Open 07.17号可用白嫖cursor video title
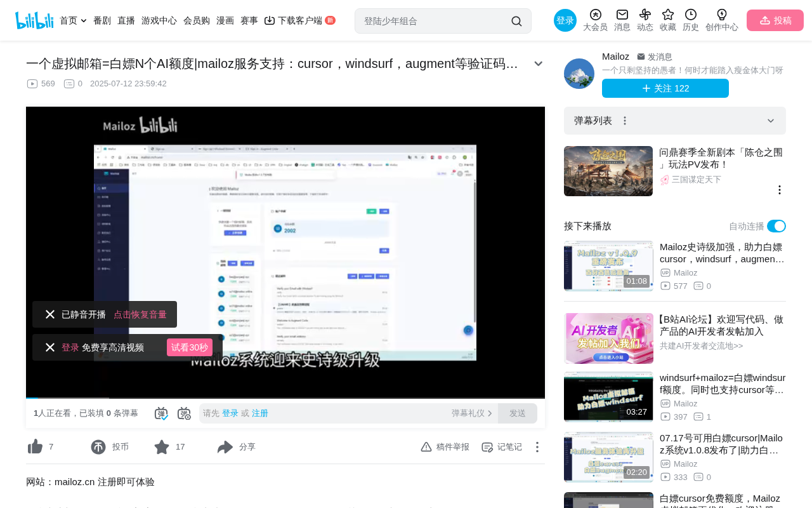 [721, 444]
